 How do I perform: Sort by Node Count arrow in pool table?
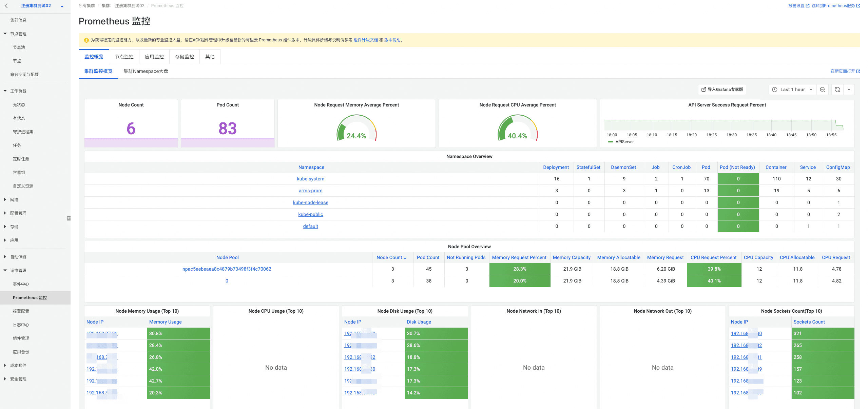[x=405, y=258]
